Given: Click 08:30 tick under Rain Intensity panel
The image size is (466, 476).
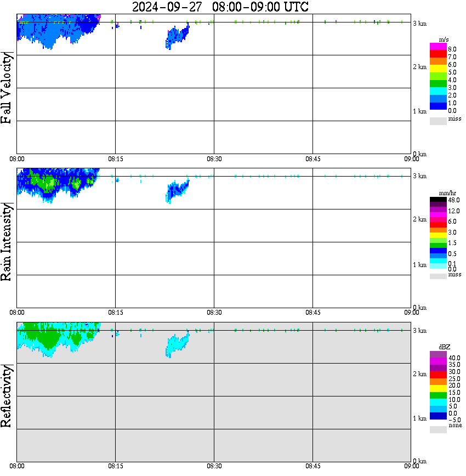Looking at the screenshot, I should (214, 313).
